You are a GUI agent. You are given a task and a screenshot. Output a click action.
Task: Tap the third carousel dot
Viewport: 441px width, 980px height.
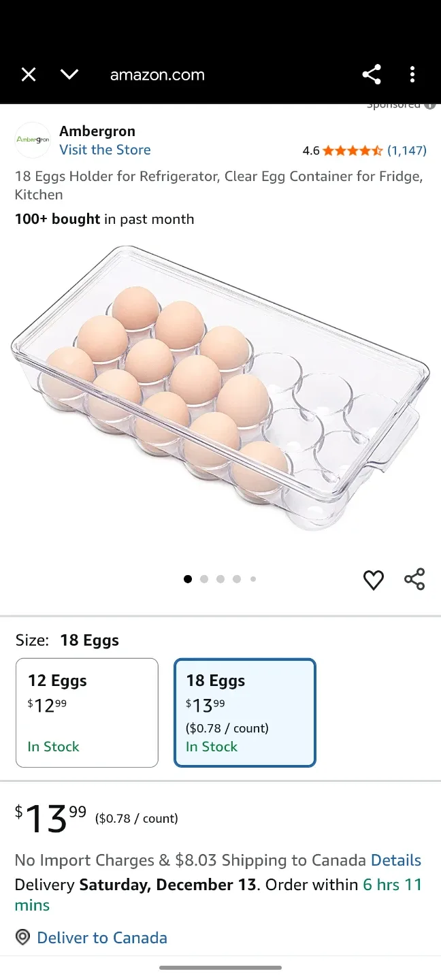(x=220, y=578)
